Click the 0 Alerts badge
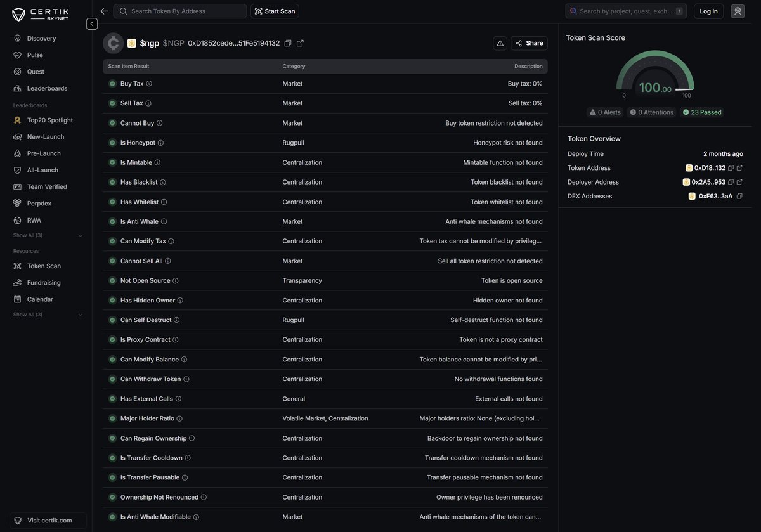 click(x=605, y=112)
